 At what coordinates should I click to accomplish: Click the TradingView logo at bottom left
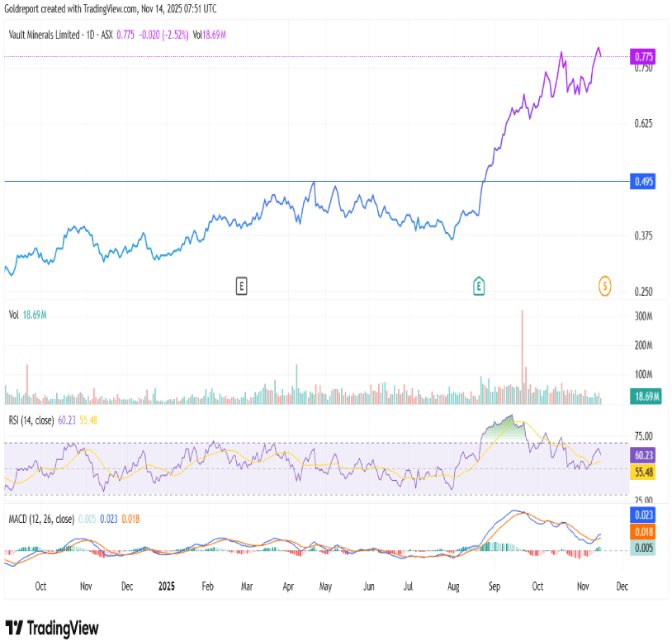[52, 627]
